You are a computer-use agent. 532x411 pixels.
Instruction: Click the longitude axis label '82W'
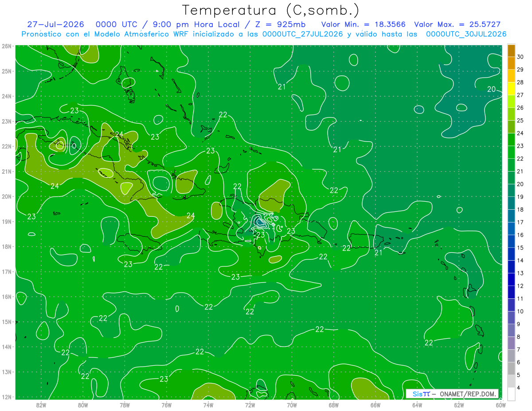41,404
